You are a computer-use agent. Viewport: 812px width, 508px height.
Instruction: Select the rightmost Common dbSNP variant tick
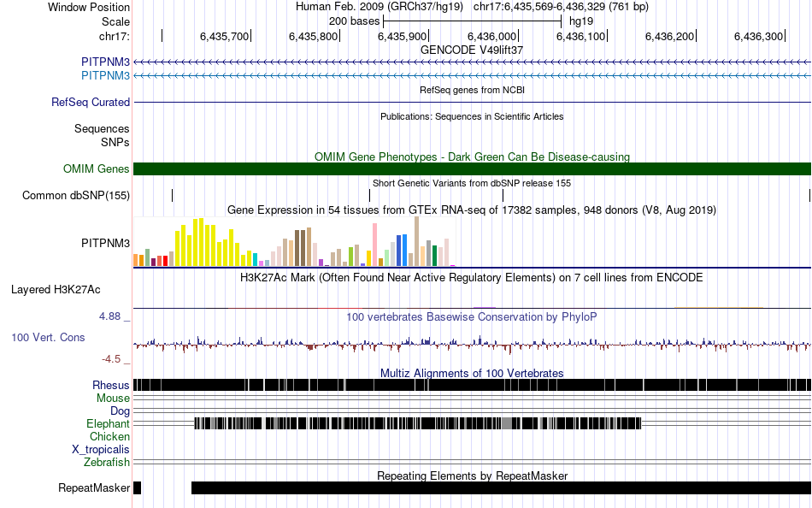(809, 196)
